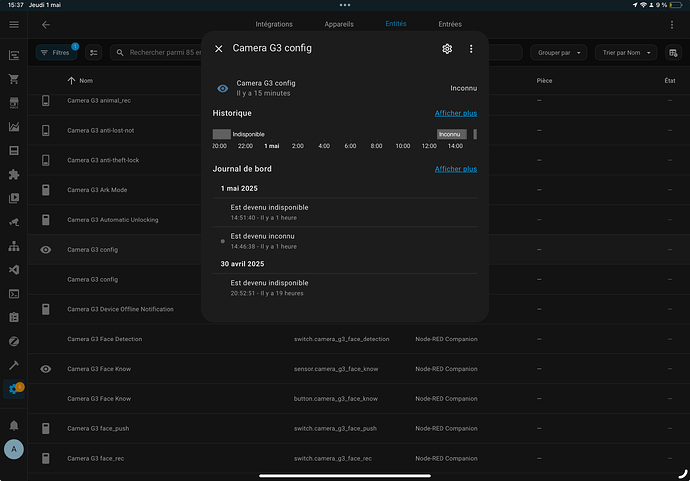The height and width of the screenshot is (481, 690).
Task: Click Afficher plus beside Journal de bord
Action: (x=456, y=169)
